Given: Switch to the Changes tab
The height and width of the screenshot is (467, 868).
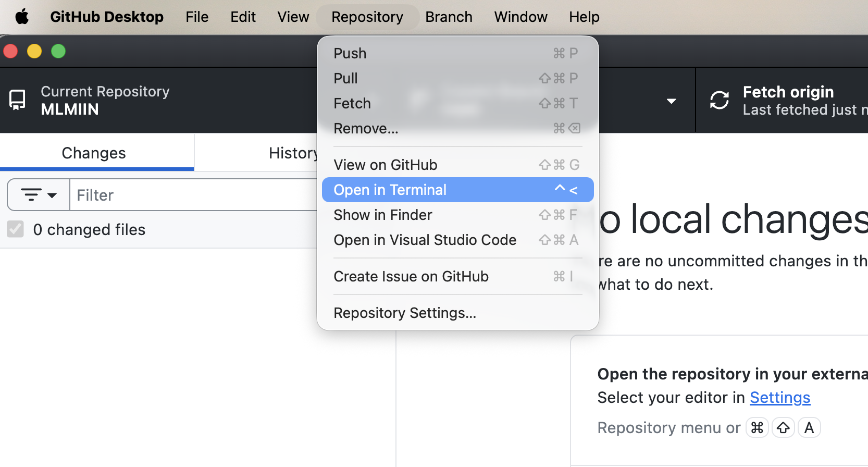Looking at the screenshot, I should pos(94,153).
